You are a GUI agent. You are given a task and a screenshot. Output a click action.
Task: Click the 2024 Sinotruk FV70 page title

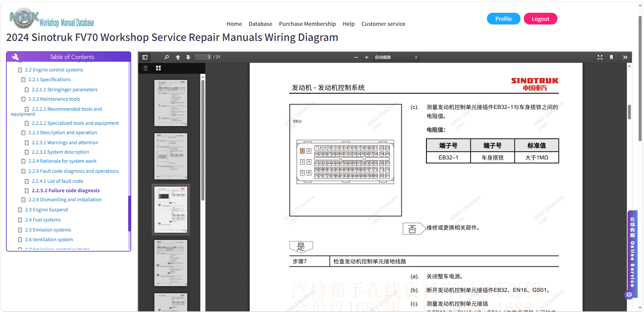172,37
